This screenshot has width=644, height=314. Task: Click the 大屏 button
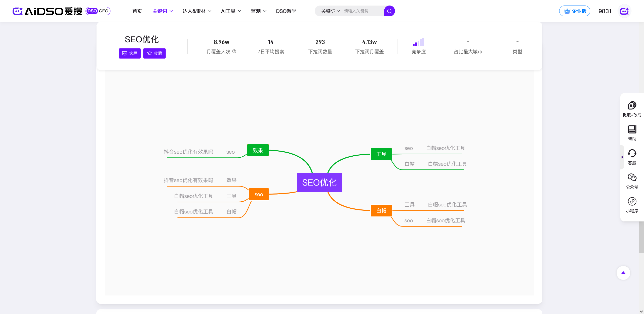tap(130, 53)
